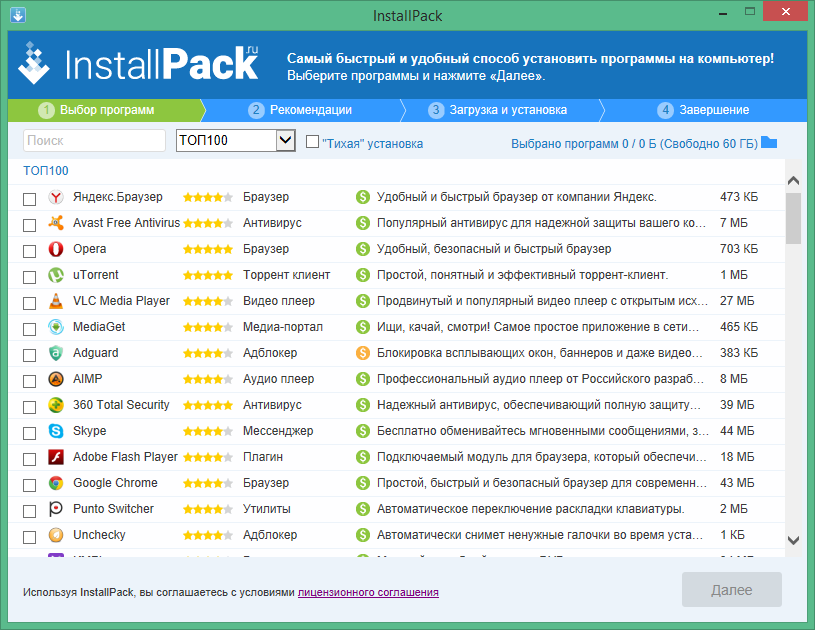Tick the Avast Free Antivirus checkbox
Screen dimensions: 815x630
coord(30,225)
